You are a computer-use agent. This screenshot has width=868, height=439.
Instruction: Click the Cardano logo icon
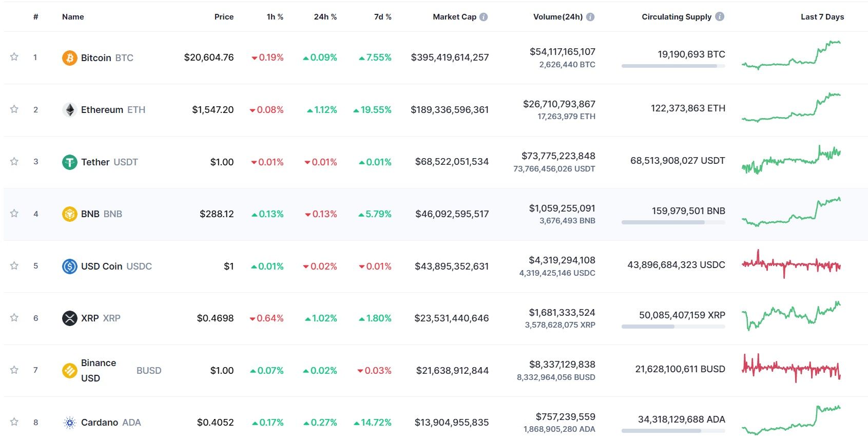click(70, 423)
